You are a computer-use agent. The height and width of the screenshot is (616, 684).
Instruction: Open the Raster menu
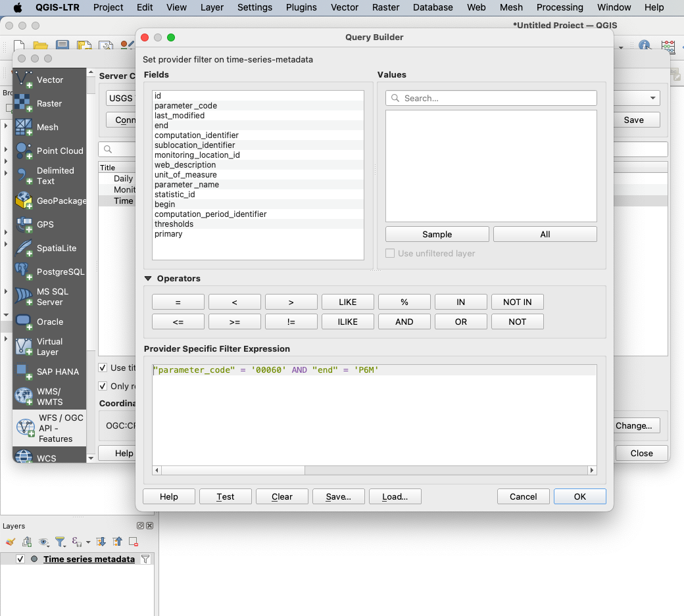click(385, 7)
